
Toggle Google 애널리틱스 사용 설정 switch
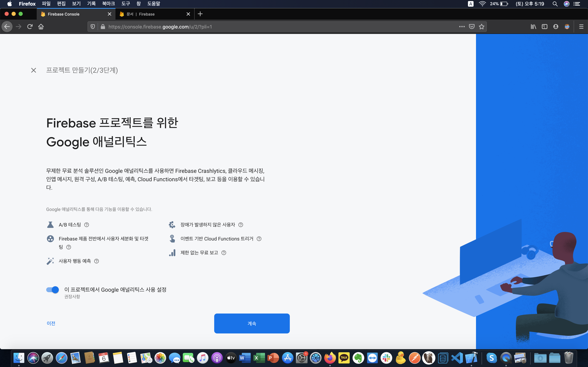click(x=52, y=290)
